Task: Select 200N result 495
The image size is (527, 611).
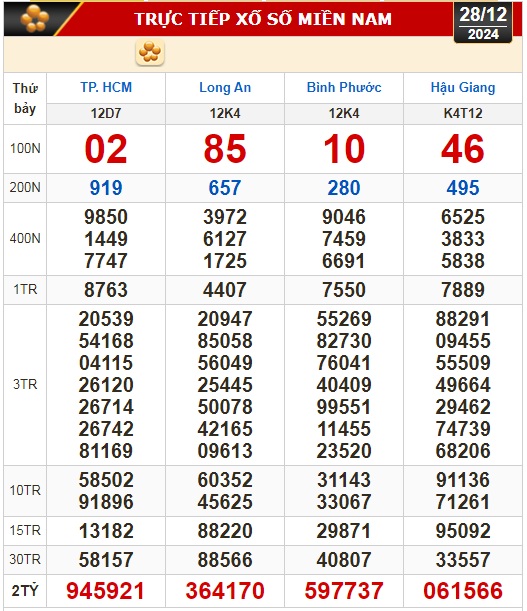Action: [x=463, y=188]
